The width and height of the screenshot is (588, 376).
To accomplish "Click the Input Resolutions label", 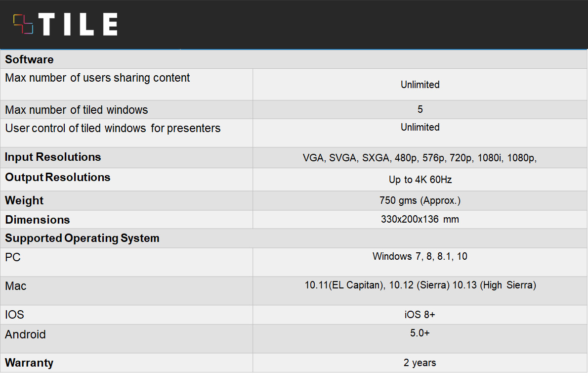I will [53, 157].
